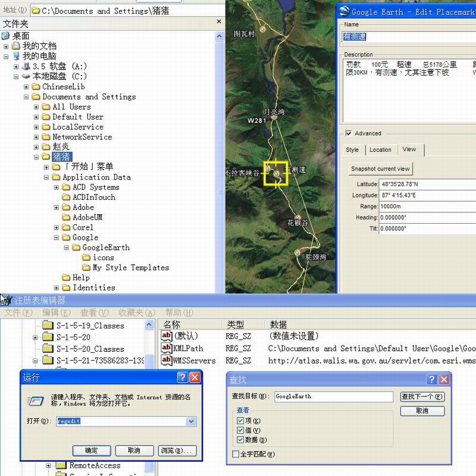Click the Latitude input field
The height and width of the screenshot is (476, 476).
[428, 184]
